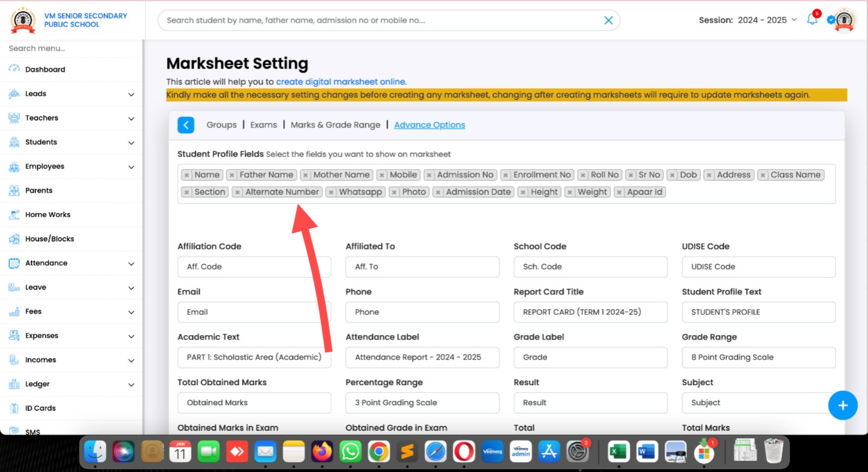Click the blue back arrow button

pyautogui.click(x=186, y=125)
